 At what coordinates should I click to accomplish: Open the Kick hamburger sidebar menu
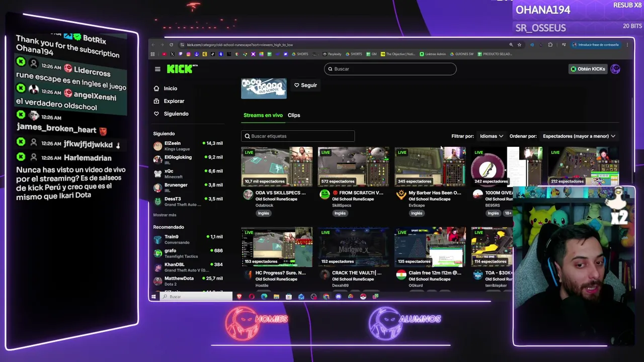click(x=157, y=69)
